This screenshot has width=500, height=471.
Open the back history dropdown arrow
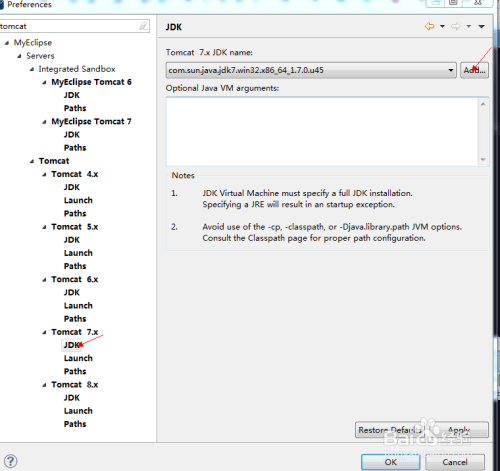click(442, 26)
